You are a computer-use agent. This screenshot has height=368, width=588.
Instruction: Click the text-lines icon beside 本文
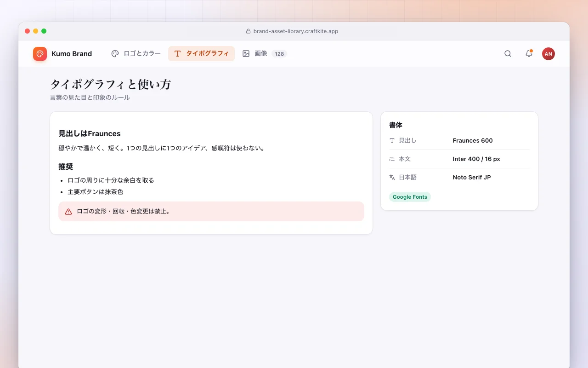click(392, 159)
